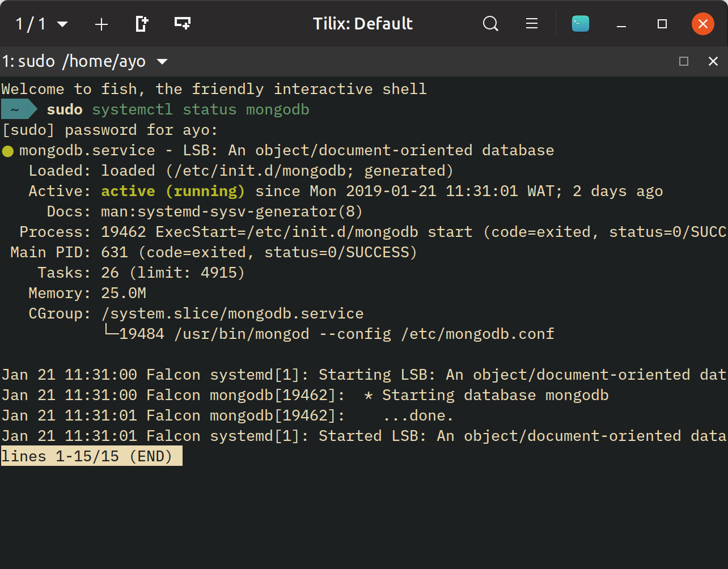Click the green running status dot of mongodb.service
This screenshot has width=728, height=569.
tap(7, 150)
